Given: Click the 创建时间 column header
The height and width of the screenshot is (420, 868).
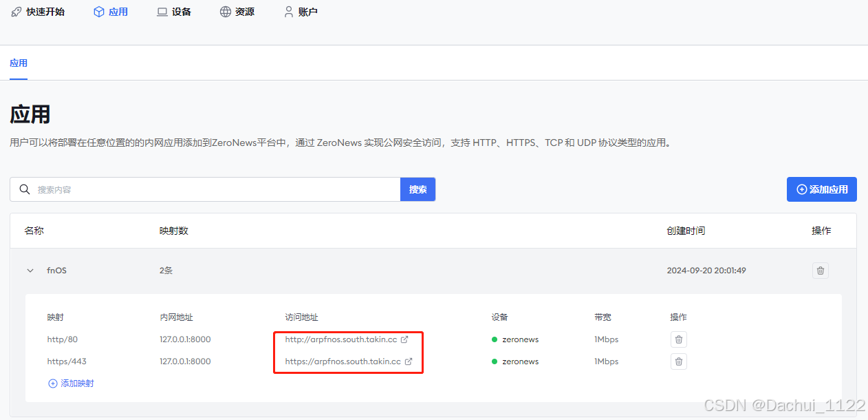Looking at the screenshot, I should tap(686, 231).
